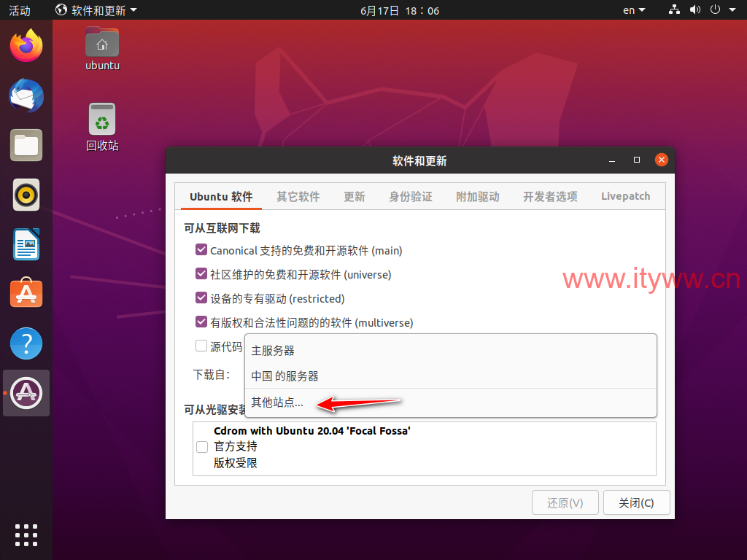Enable the 源代码 source code checkbox
This screenshot has width=747, height=560.
click(201, 346)
